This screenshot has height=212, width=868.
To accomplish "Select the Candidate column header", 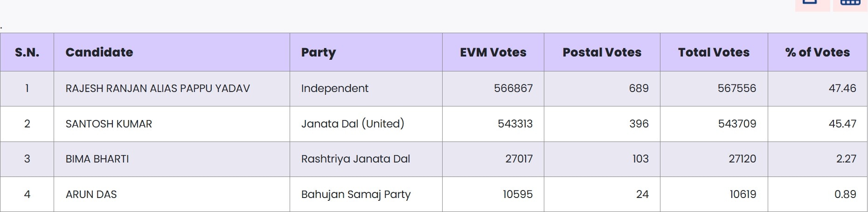I will click(x=99, y=52).
